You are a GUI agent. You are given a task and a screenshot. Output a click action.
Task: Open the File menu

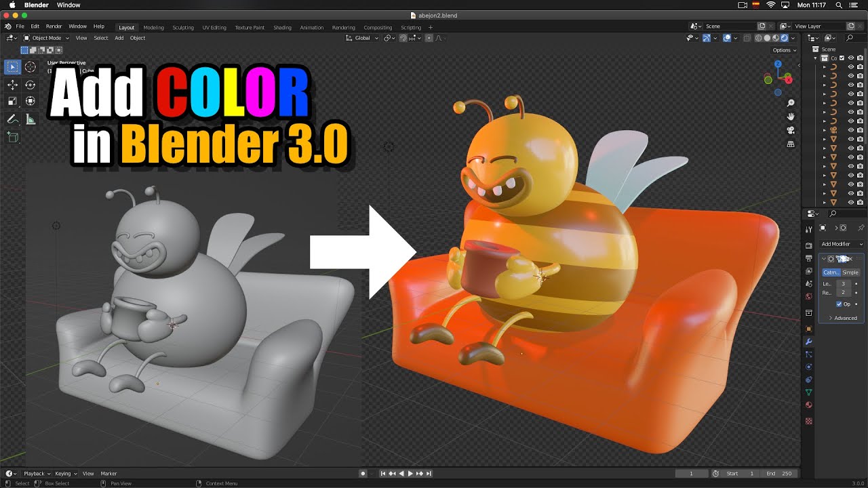[20, 26]
